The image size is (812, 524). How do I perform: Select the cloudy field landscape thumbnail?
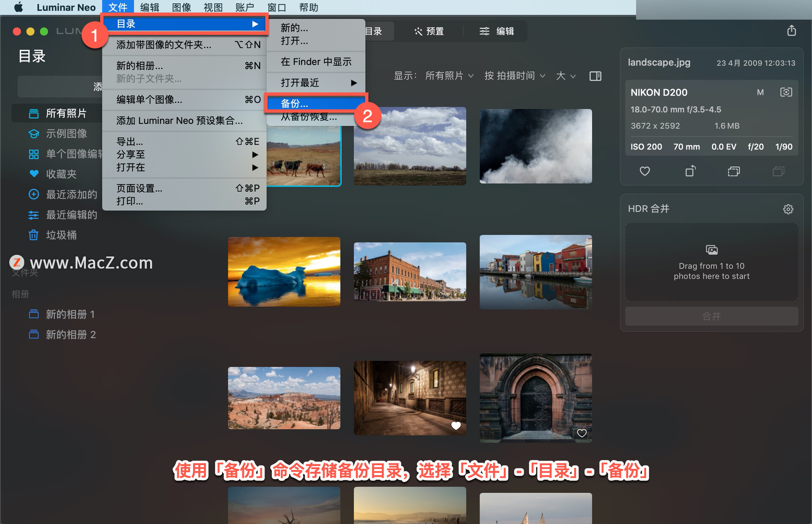point(410,146)
